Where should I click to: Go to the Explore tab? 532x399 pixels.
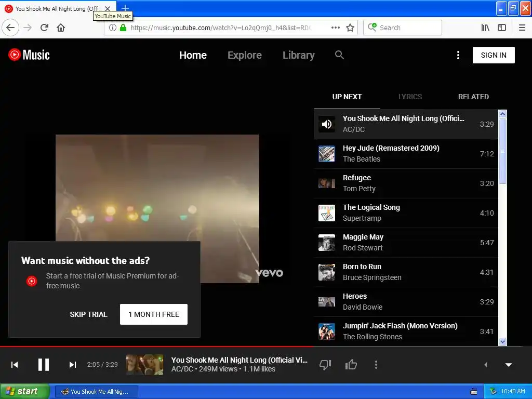245,55
